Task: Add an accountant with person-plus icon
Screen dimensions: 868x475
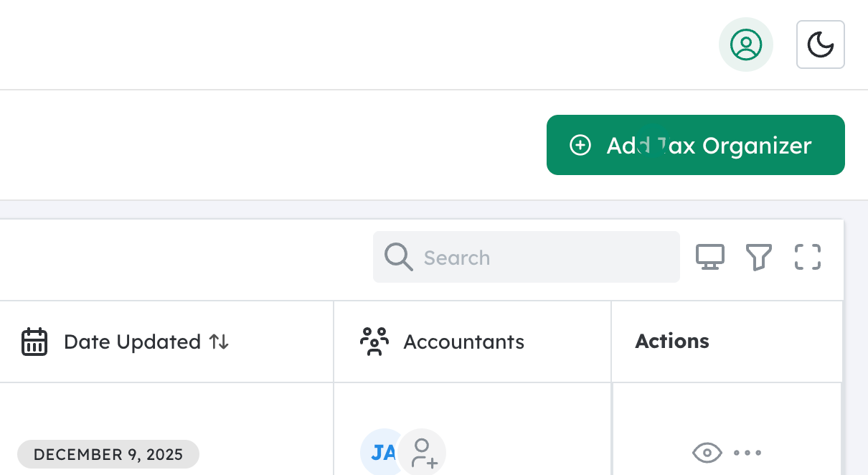Action: (x=423, y=453)
